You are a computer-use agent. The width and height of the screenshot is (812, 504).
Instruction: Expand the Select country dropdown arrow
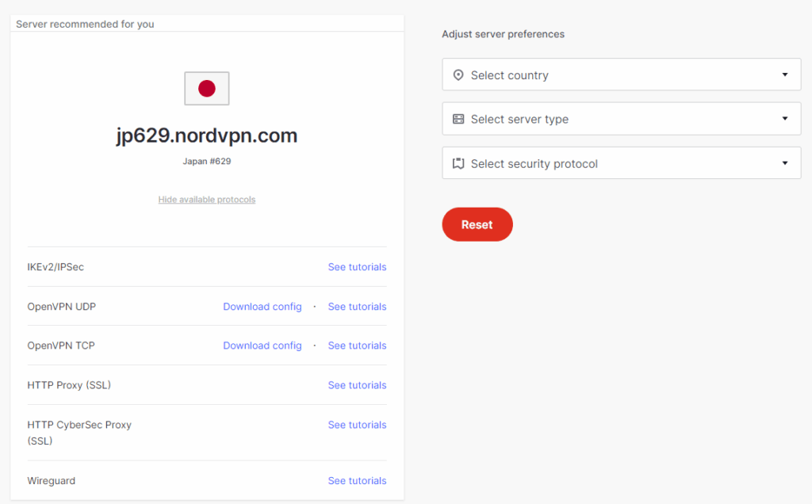tap(785, 74)
